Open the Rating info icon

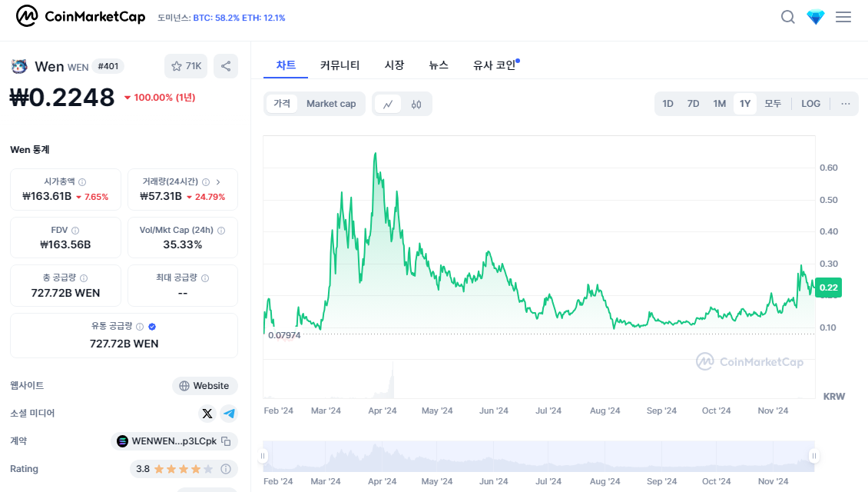[x=226, y=469]
